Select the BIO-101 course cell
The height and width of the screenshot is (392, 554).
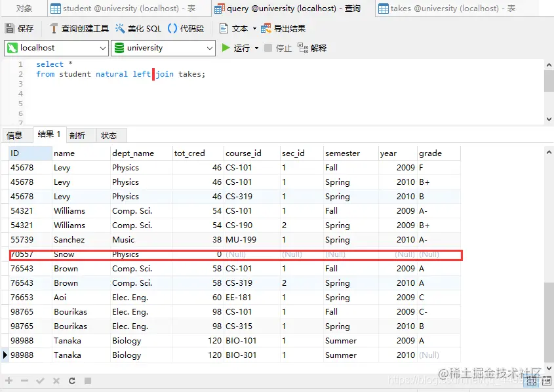pos(252,341)
